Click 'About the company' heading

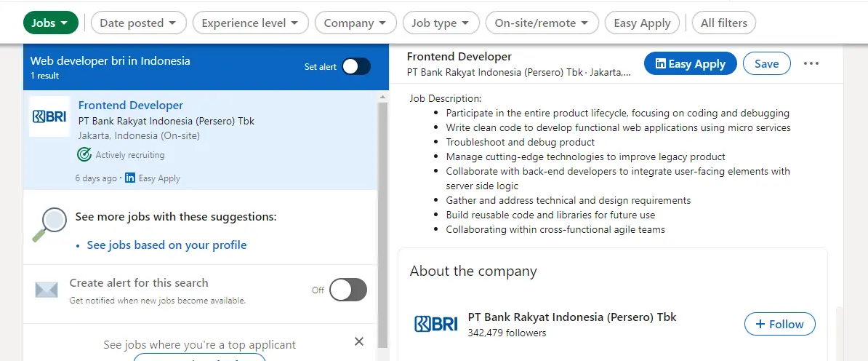473,271
